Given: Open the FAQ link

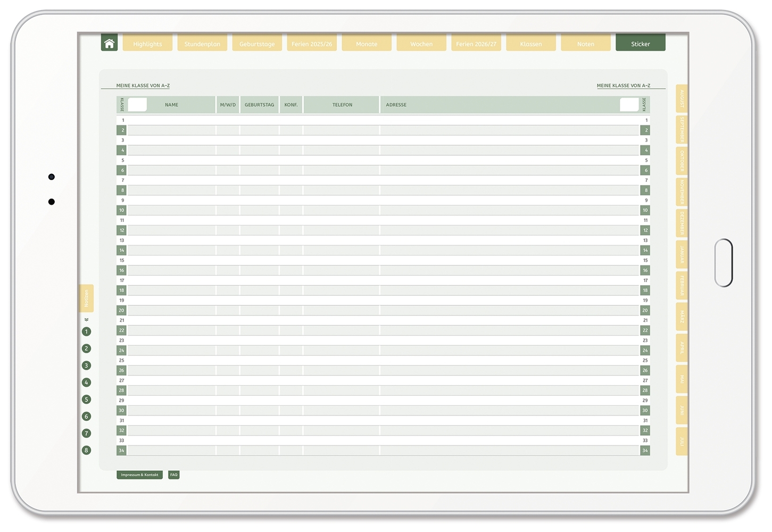Looking at the screenshot, I should [173, 475].
